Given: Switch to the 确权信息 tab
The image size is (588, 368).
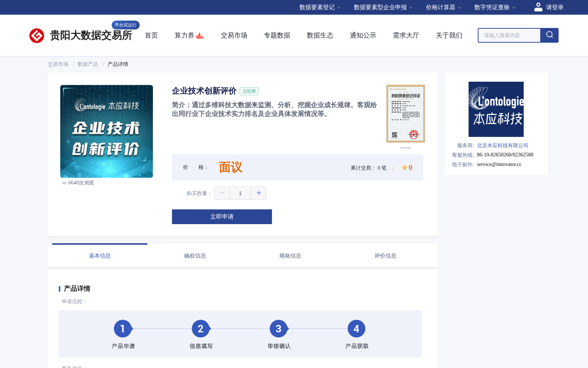Looking at the screenshot, I should (x=195, y=255).
